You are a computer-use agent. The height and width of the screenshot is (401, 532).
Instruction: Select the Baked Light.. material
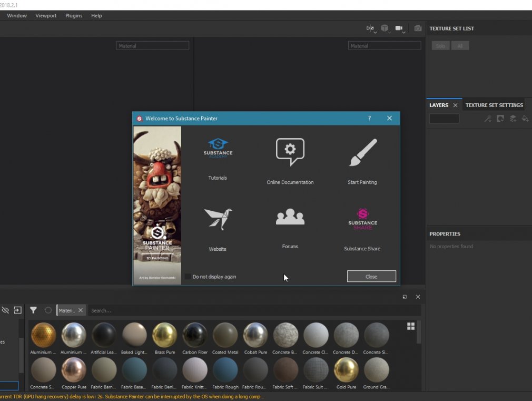pos(134,338)
